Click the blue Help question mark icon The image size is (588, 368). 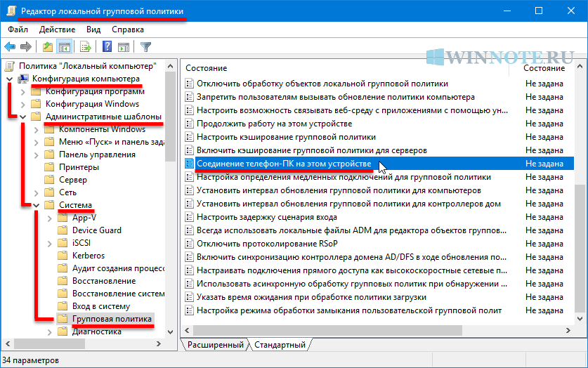(107, 47)
